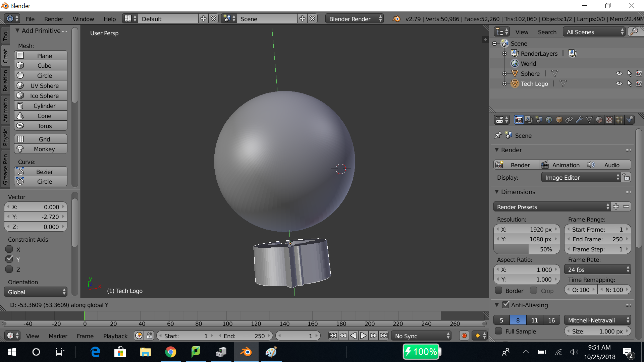Switch to the Relations sidebar tab
Screen dimensions: 644x362
point(5,80)
